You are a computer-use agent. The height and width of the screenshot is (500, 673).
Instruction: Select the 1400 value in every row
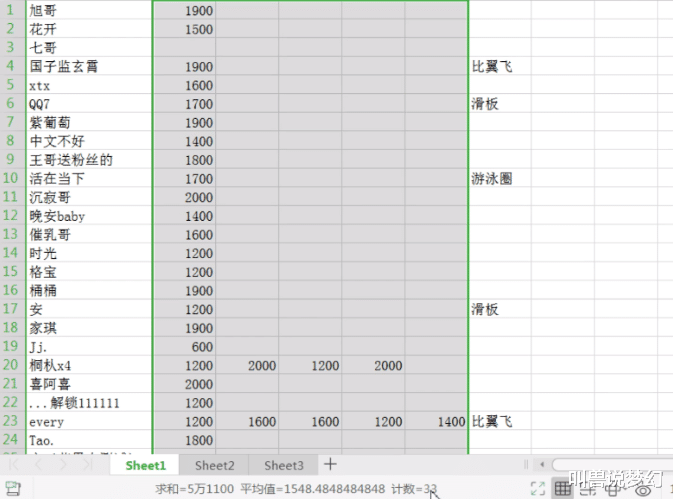[x=436, y=421]
